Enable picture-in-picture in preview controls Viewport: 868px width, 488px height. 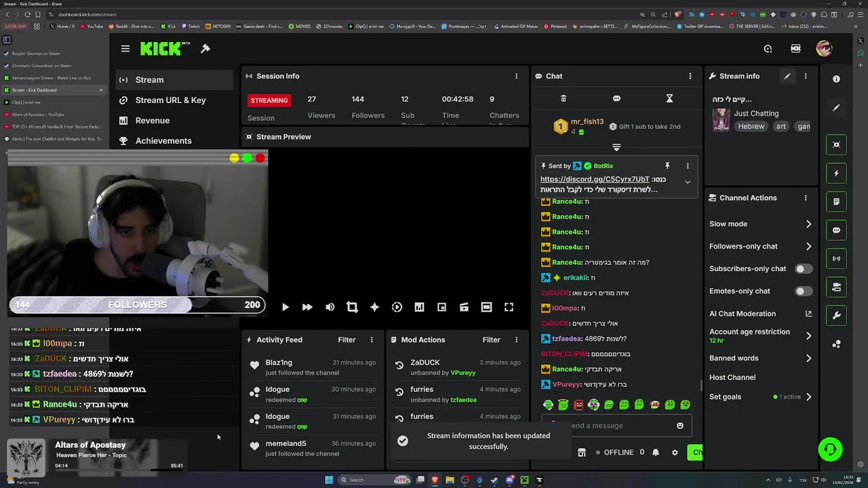(441, 307)
